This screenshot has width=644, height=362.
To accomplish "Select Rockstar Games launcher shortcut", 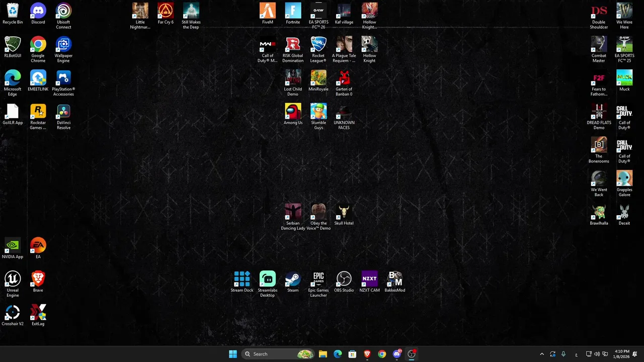I will 38,117.
